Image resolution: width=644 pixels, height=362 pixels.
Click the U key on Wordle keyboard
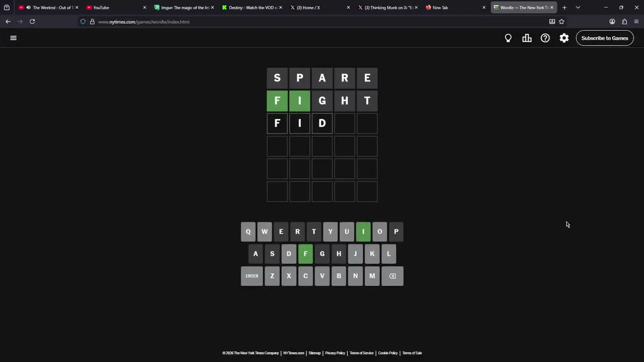347,232
